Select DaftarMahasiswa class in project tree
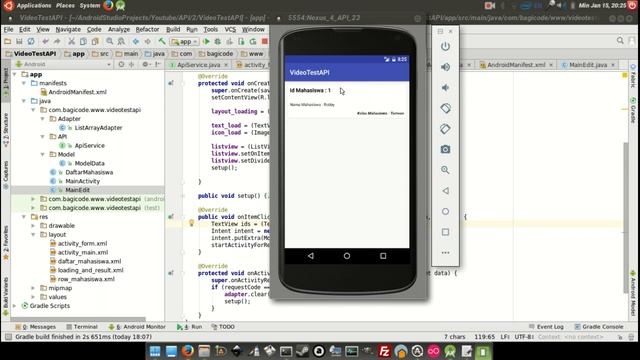This screenshot has width=640, height=360. [x=89, y=172]
